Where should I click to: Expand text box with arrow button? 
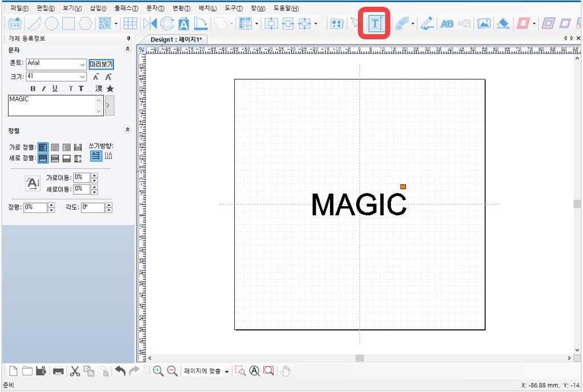coord(109,105)
